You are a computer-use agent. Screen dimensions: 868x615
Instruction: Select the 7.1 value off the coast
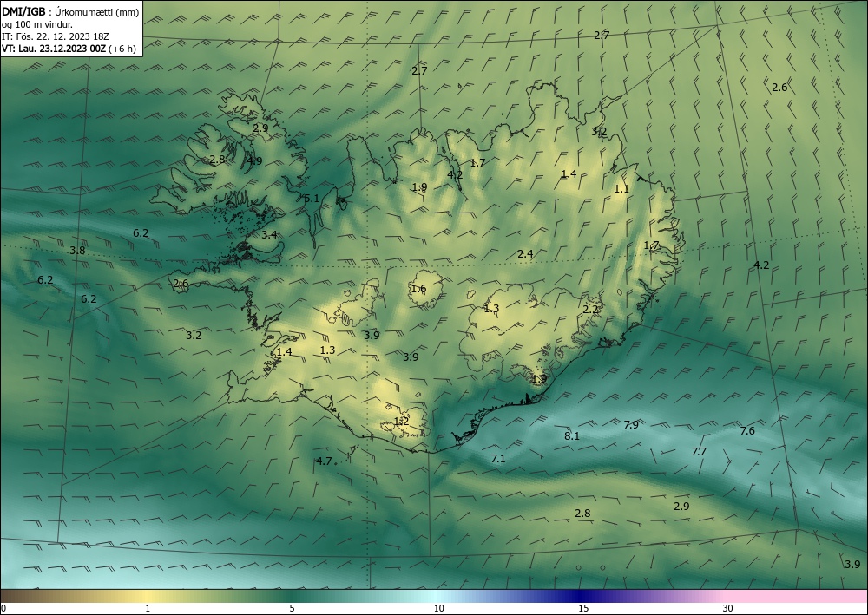(x=498, y=459)
